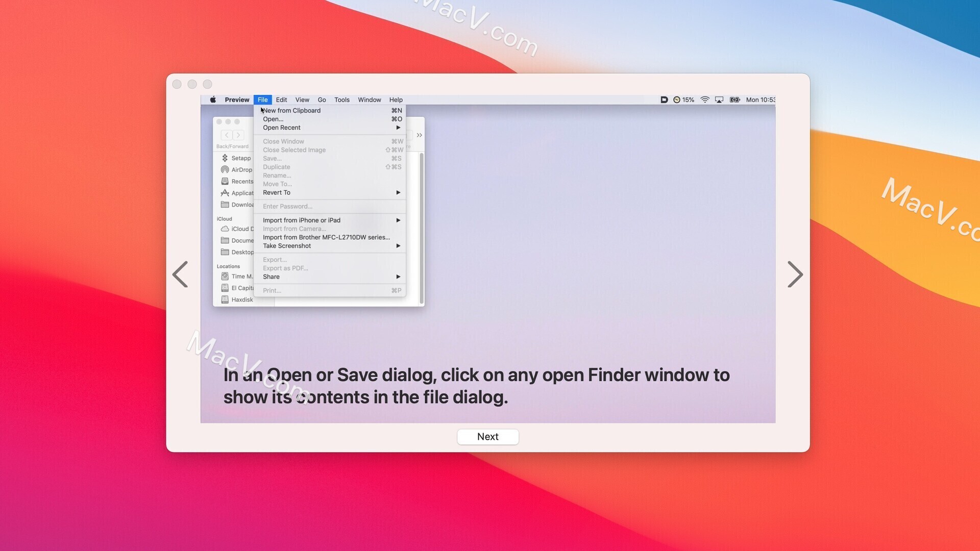Go to the previous slide with left chevron
The width and height of the screenshot is (980, 551).
pyautogui.click(x=180, y=274)
